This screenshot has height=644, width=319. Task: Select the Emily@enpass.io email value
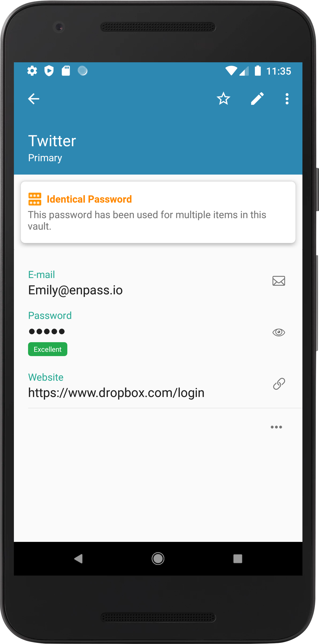(x=75, y=290)
